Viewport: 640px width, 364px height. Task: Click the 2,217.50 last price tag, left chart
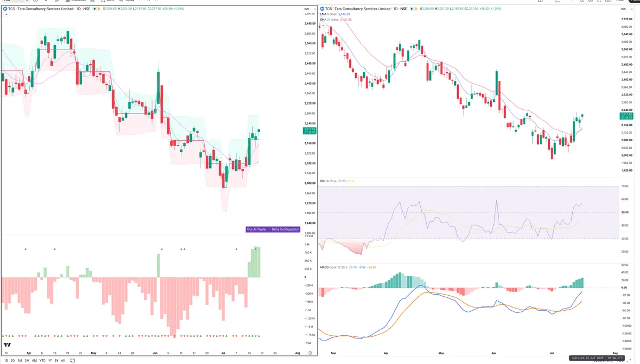tap(309, 131)
